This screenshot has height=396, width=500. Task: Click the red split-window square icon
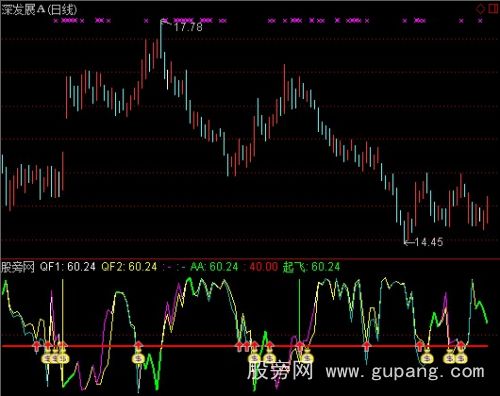[x=493, y=8]
